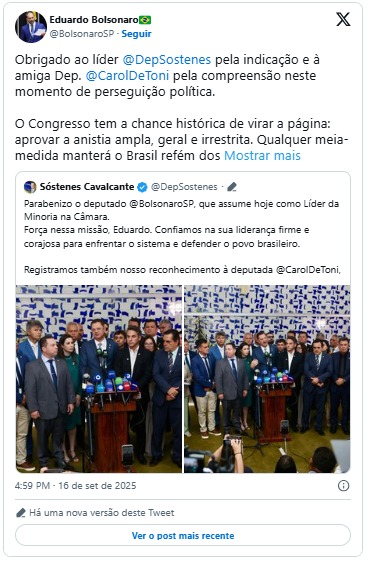Open the left press conference photo

click(x=99, y=379)
